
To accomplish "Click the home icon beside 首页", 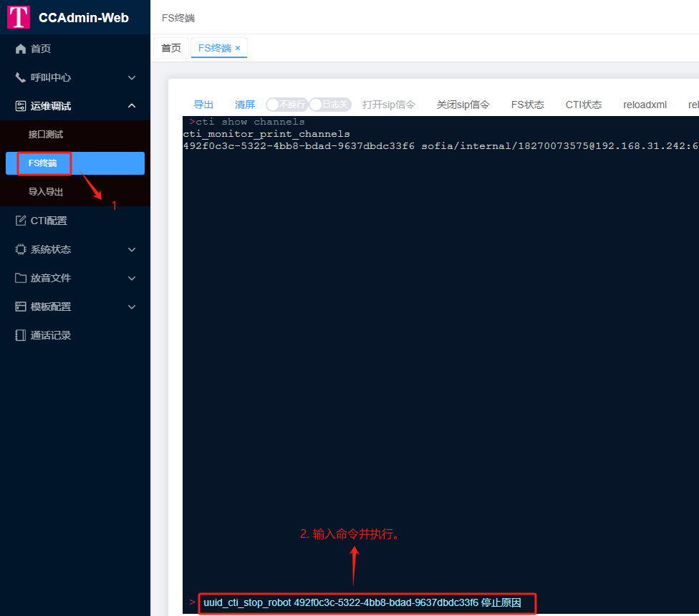I will pos(21,49).
